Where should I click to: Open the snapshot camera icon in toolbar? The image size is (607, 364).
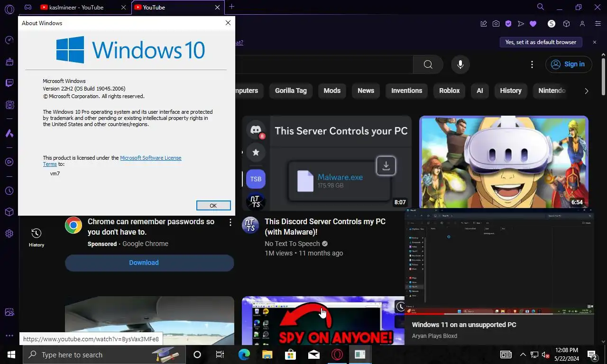point(496,24)
